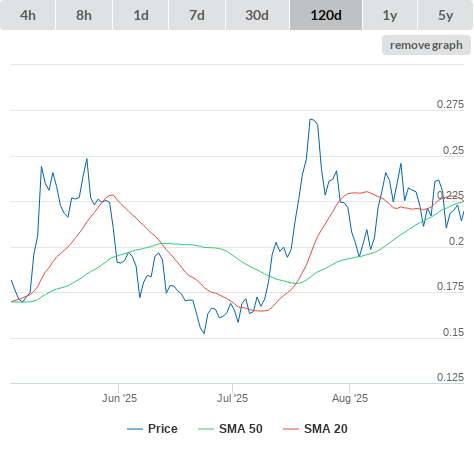This screenshot has width=474, height=455.
Task: Open the 7d time range tab
Action: coord(197,15)
